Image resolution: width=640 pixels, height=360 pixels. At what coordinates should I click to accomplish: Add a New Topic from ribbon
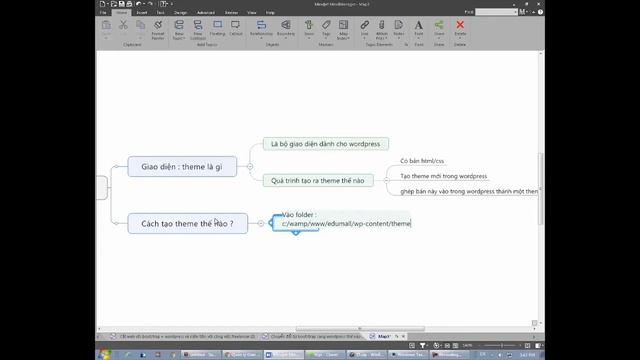(x=179, y=30)
